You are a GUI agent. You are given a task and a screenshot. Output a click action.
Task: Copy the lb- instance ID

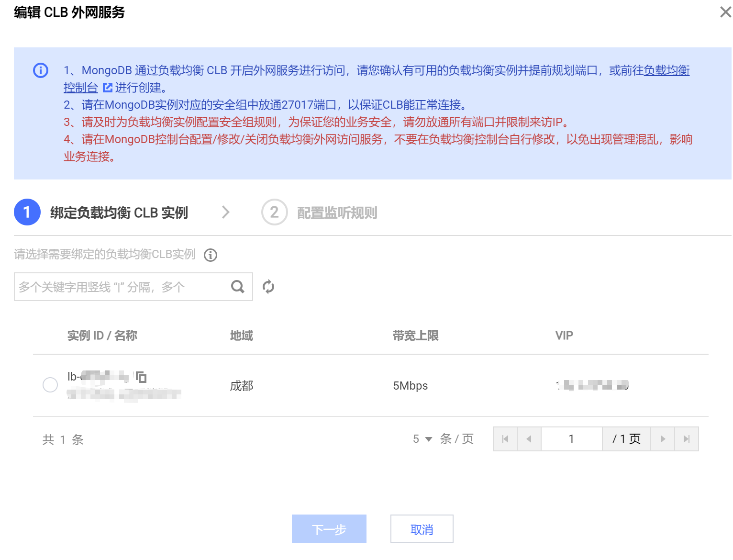pos(141,377)
